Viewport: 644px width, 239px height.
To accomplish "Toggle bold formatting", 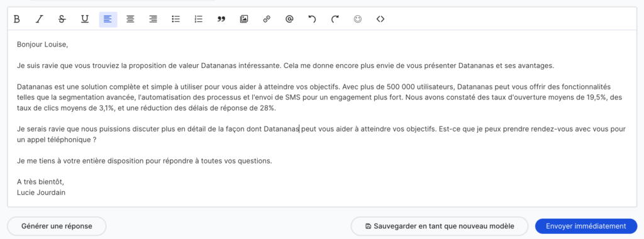I will (17, 19).
